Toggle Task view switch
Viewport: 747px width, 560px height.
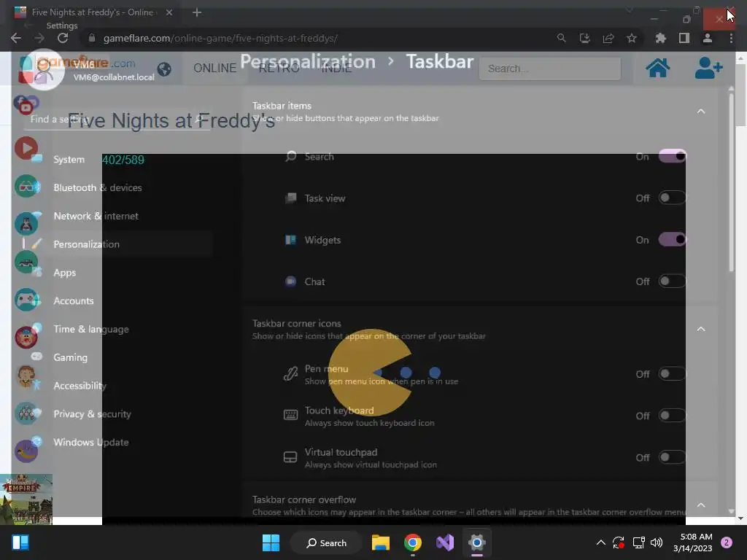click(672, 198)
